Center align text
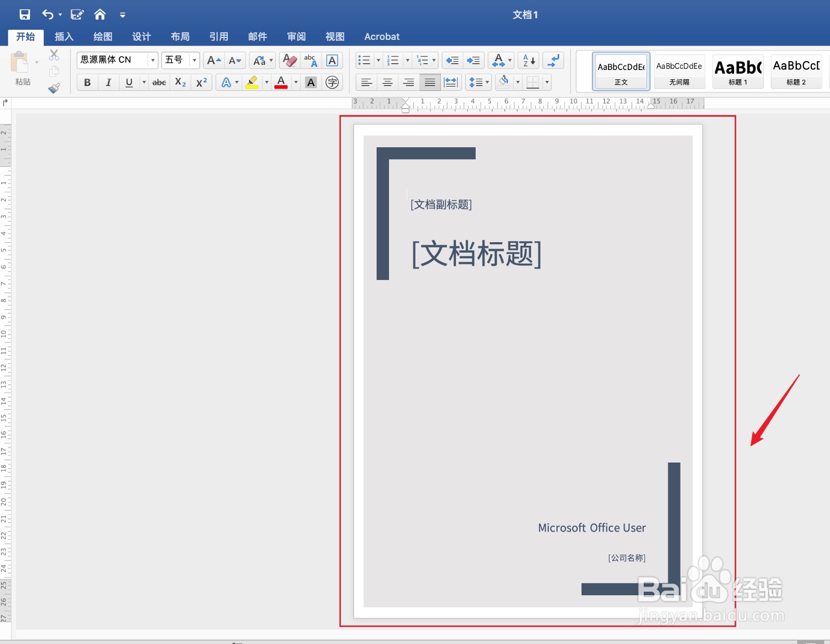 tap(388, 82)
